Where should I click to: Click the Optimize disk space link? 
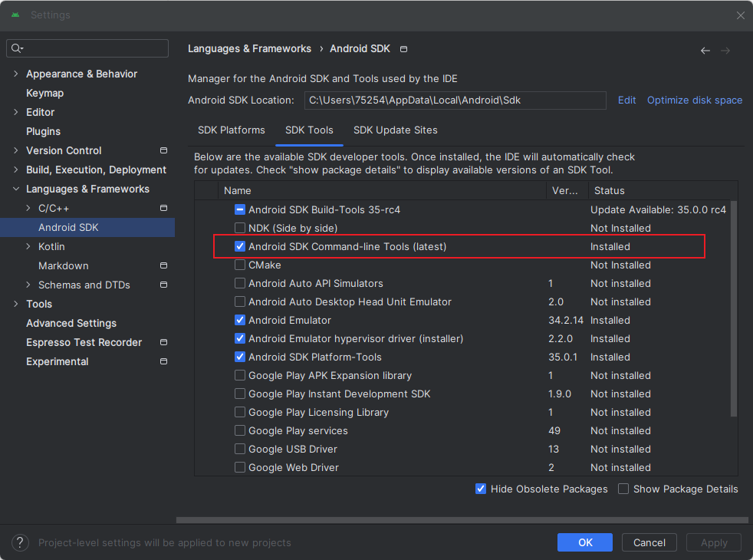[694, 100]
